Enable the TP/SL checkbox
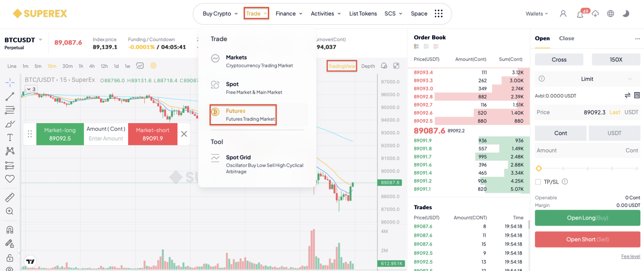This screenshot has width=644, height=271. (x=538, y=182)
